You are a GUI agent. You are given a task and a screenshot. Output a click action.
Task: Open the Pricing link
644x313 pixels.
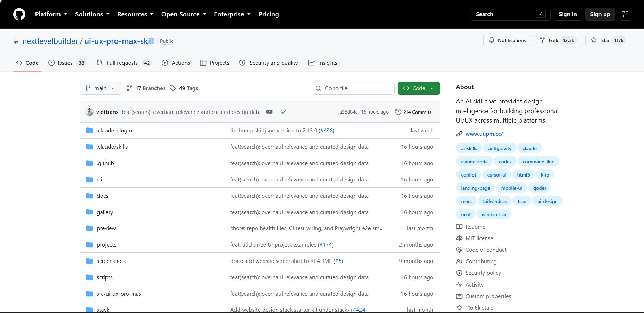[269, 14]
